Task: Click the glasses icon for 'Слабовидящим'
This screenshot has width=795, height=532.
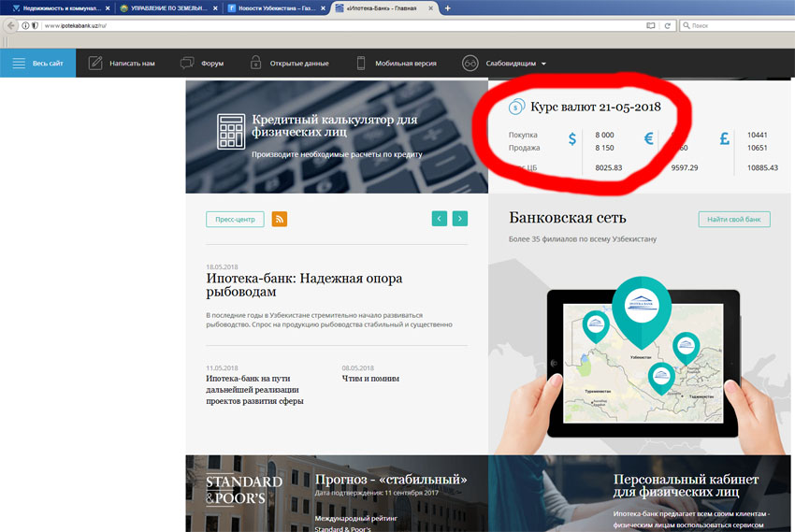Action: click(x=470, y=63)
